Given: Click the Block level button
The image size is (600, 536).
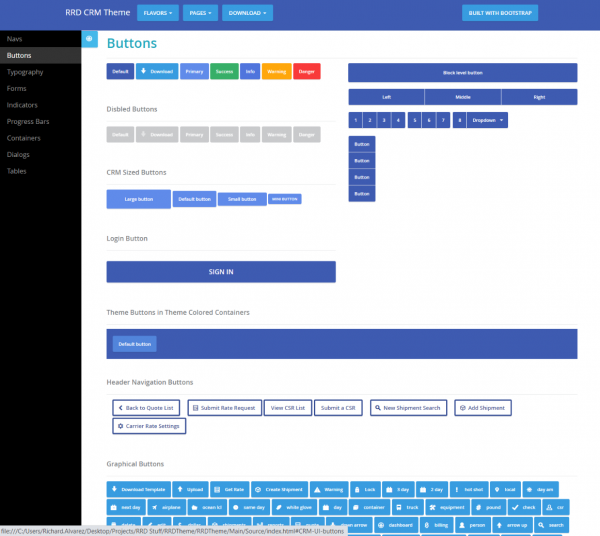Looking at the screenshot, I should pos(462,73).
